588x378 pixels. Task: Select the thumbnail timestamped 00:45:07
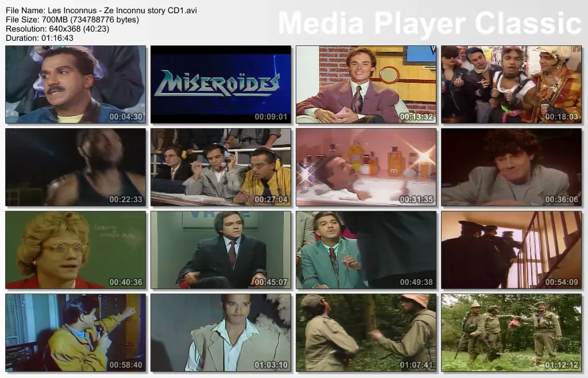point(221,250)
